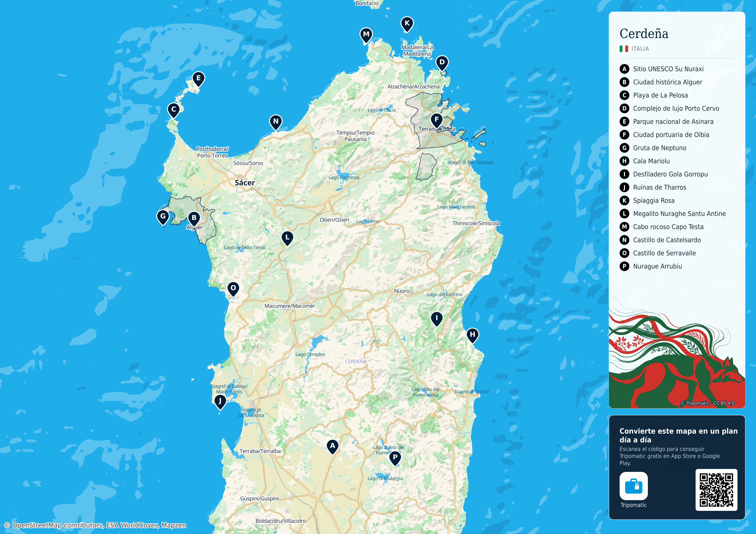Screen dimensions: 756x534
Task: Click the 'Biddacidru/Villacidro' town label
Action: [281, 521]
